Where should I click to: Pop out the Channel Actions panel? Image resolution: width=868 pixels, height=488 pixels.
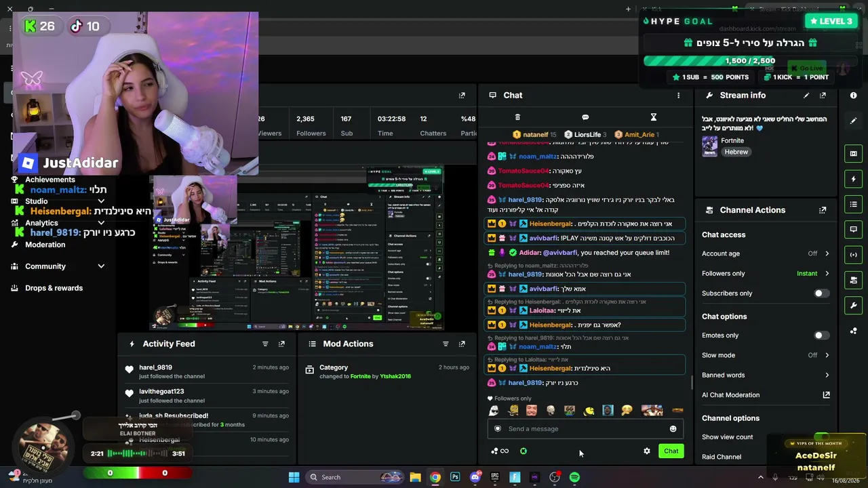click(823, 210)
